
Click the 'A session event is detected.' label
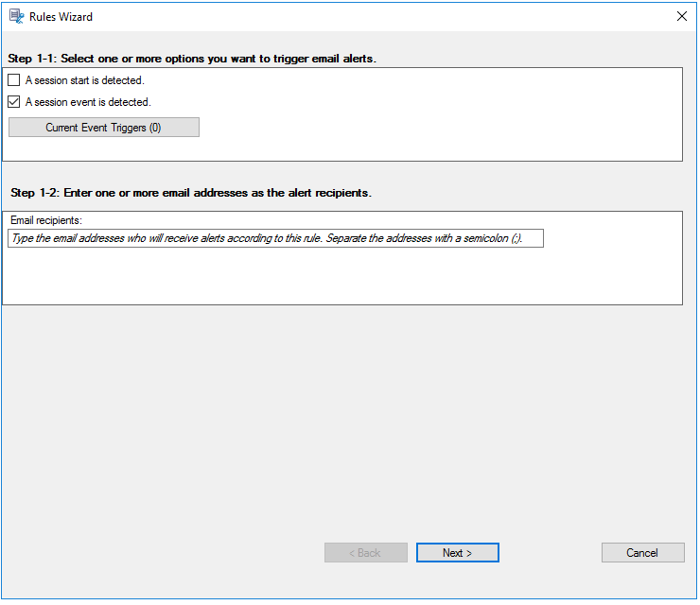[87, 102]
